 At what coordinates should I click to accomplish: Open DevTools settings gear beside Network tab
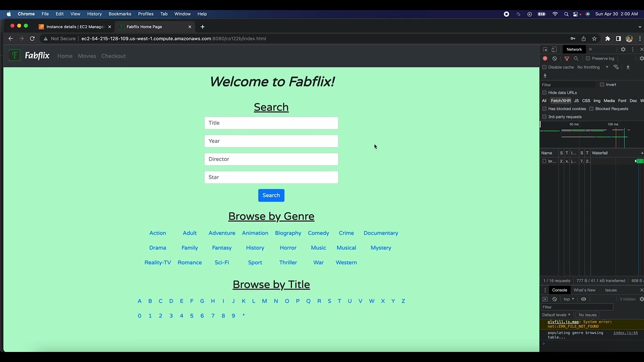click(x=623, y=49)
